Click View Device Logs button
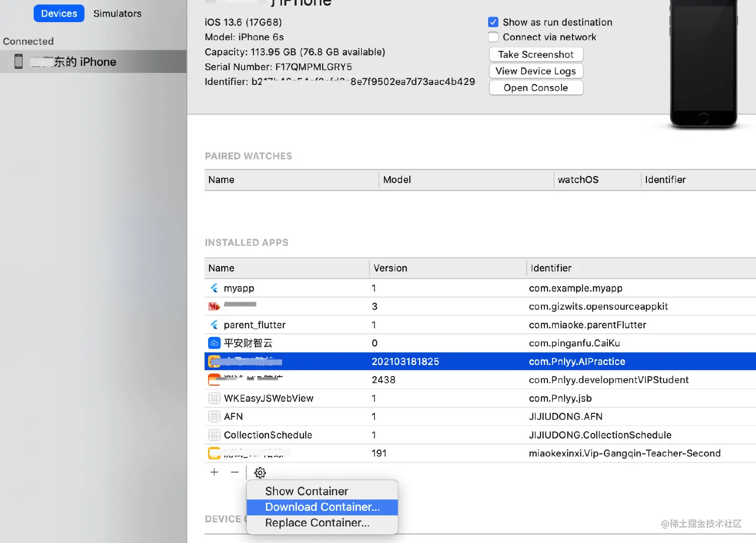Viewport: 756px width, 543px height. click(x=536, y=71)
